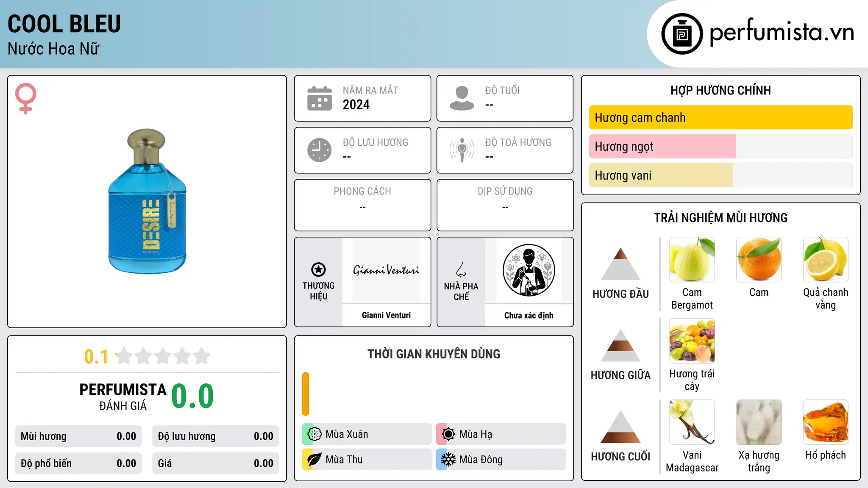The height and width of the screenshot is (488, 868).
Task: Select the Hương cam chanh accord bar
Action: (x=721, y=117)
